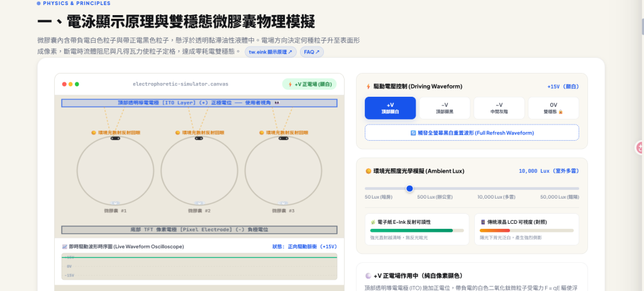Click the black particle cluster atop capsule #1
The width and height of the screenshot is (644, 291).
[115, 139]
